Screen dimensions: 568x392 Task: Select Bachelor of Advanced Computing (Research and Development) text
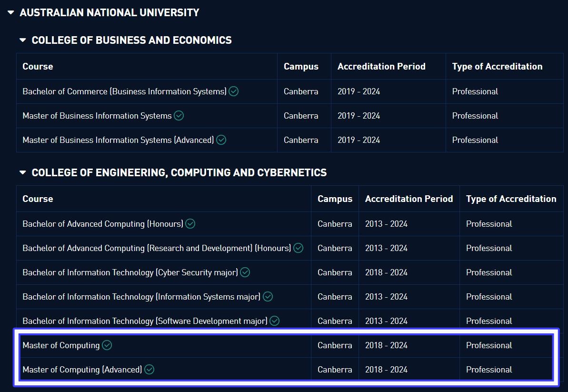coord(157,248)
